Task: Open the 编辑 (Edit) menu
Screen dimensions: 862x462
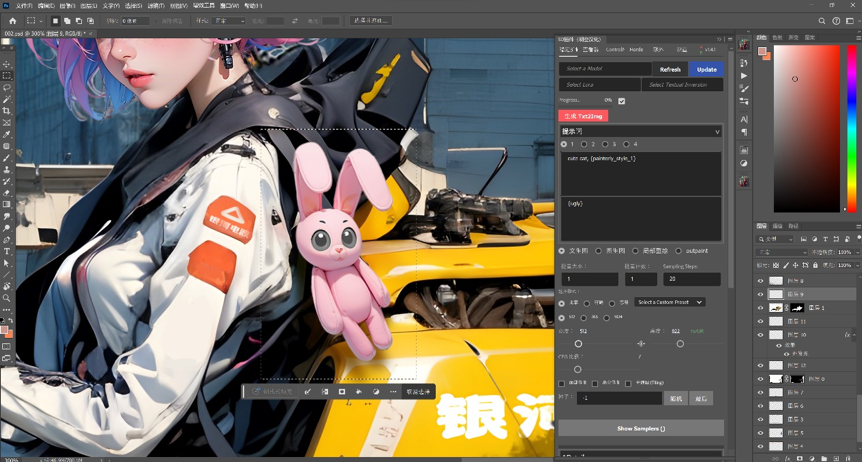Action: [x=46, y=6]
